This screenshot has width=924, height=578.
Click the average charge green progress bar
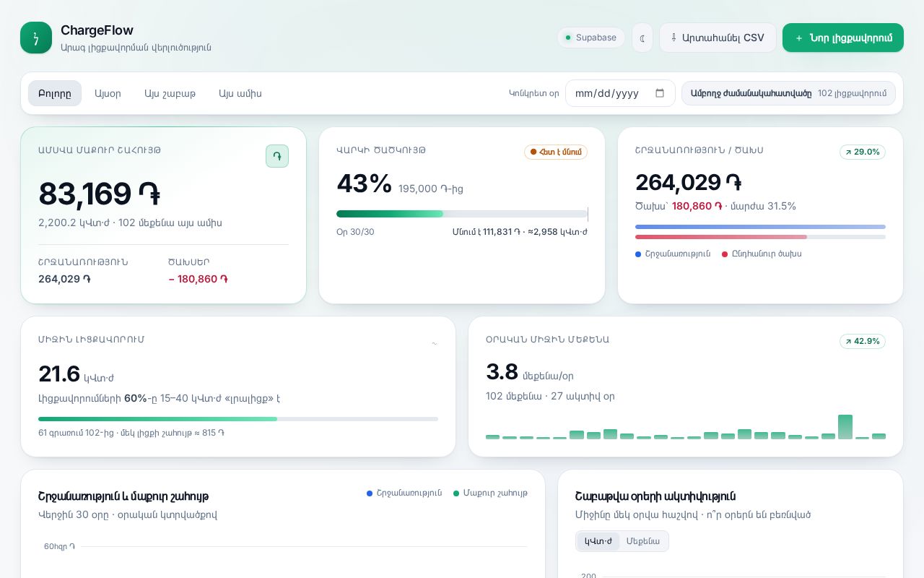(238, 419)
